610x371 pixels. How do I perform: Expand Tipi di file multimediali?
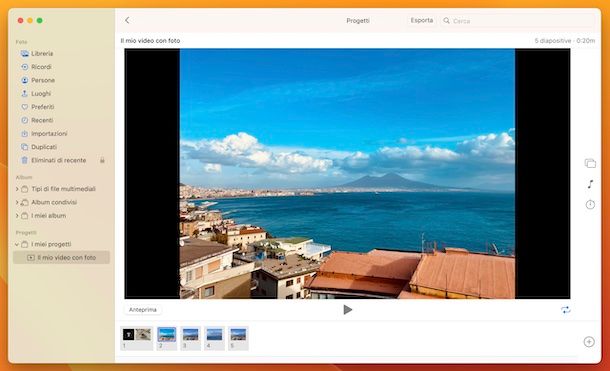click(x=17, y=189)
